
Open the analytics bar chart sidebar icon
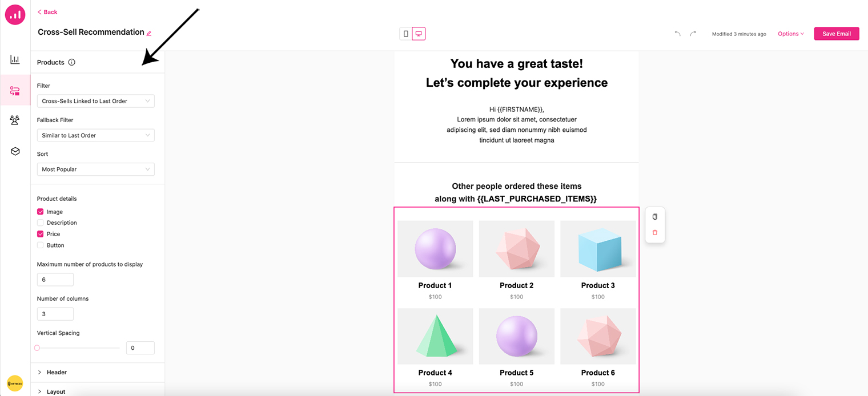[15, 59]
